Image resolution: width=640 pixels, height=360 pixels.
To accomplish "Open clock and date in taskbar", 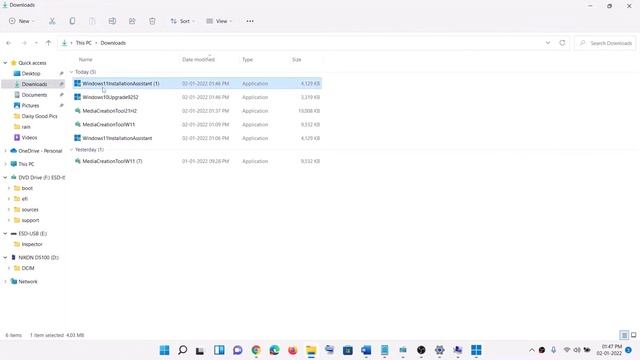I will click(609, 350).
